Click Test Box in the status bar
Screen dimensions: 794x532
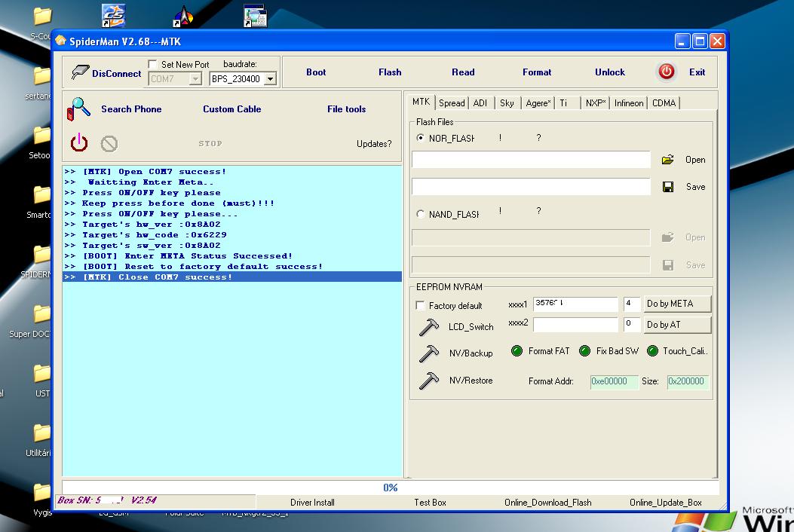pyautogui.click(x=430, y=503)
